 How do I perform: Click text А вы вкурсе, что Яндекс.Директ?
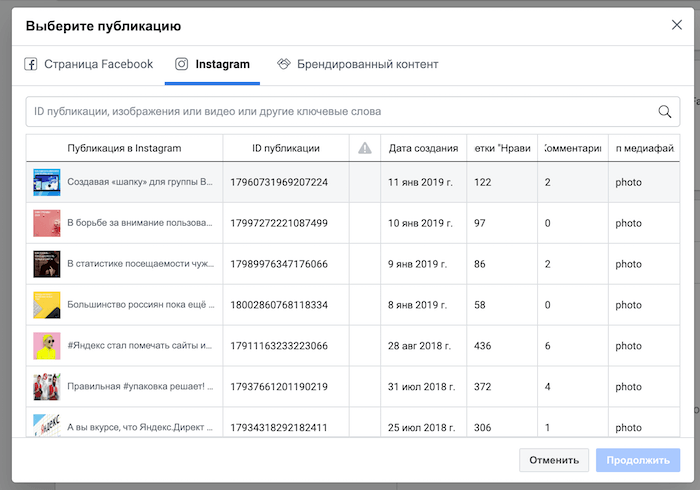pos(140,427)
